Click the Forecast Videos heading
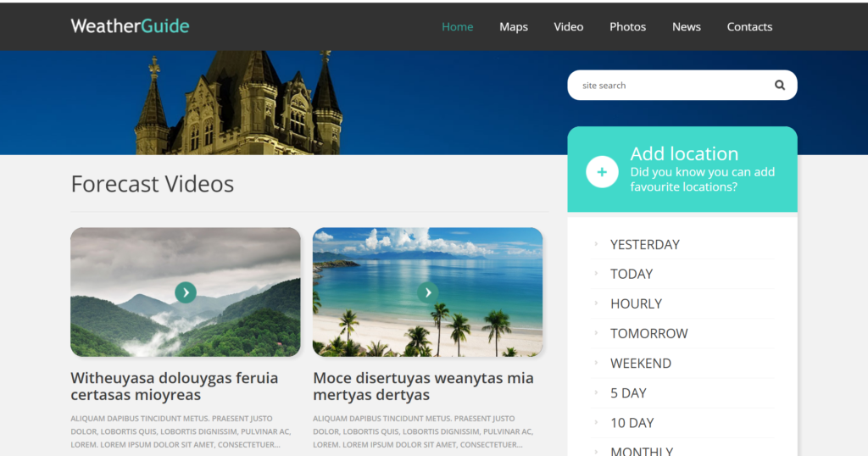 click(153, 184)
